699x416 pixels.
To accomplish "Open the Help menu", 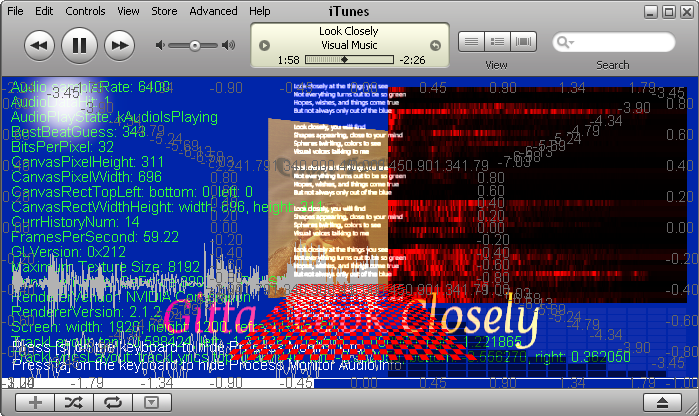I will point(259,11).
